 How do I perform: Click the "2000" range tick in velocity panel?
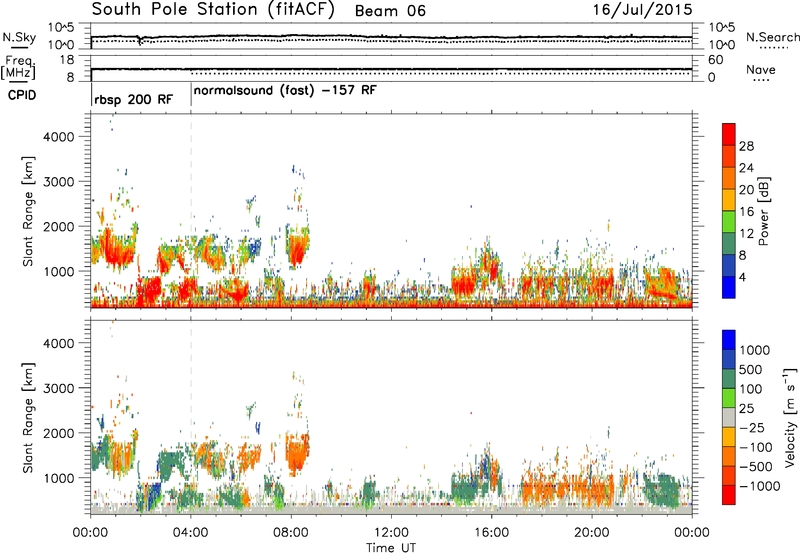pyautogui.click(x=58, y=433)
